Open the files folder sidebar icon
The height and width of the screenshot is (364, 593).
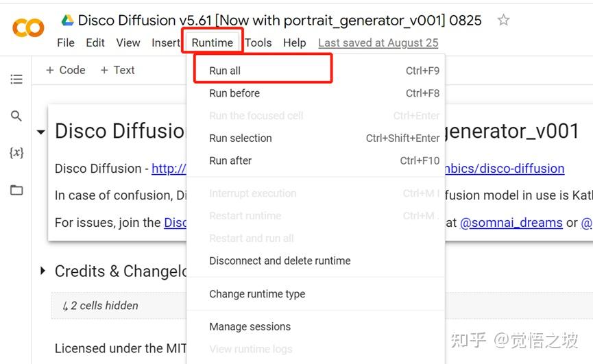click(x=16, y=190)
